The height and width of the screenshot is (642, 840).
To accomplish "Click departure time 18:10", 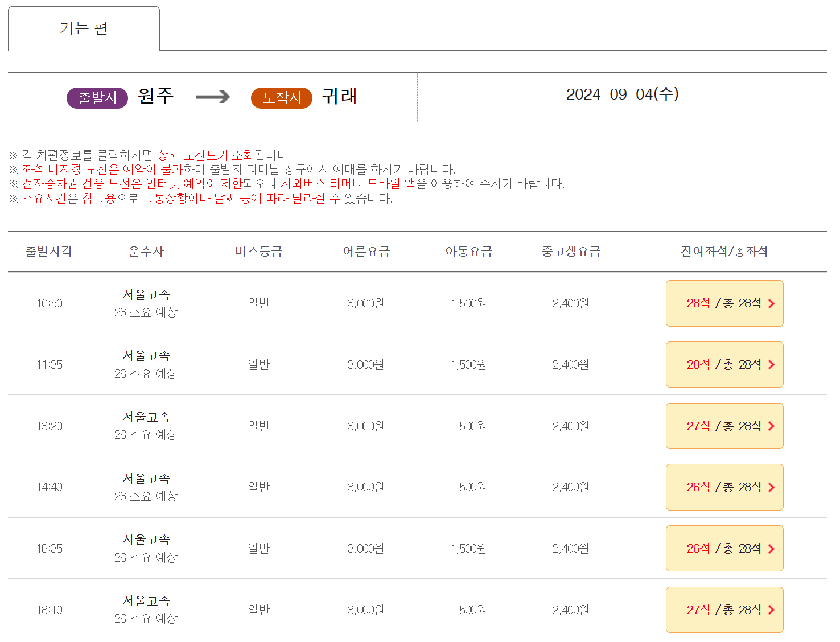I will pos(50,610).
